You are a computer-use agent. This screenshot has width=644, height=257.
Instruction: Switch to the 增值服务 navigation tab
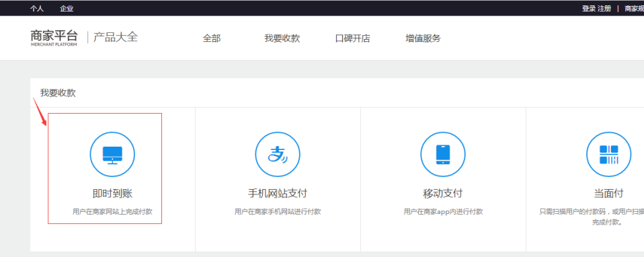423,38
